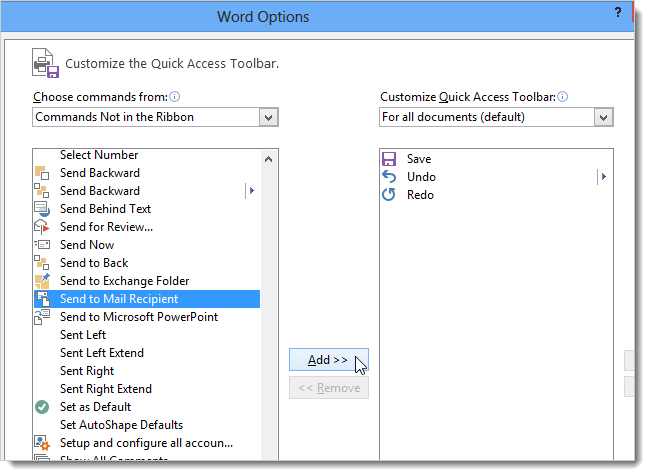Click the Send to Exchange Folder icon
The image size is (650, 476).
(x=42, y=281)
